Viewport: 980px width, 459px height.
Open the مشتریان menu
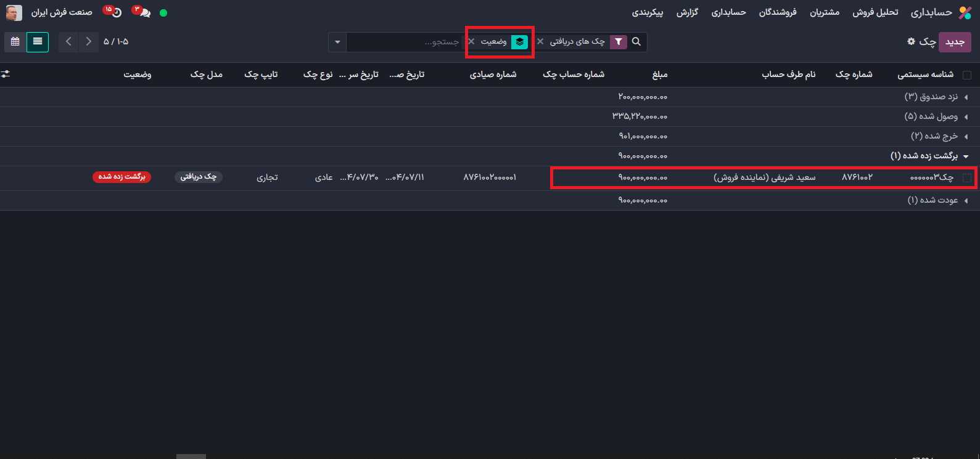[x=824, y=12]
